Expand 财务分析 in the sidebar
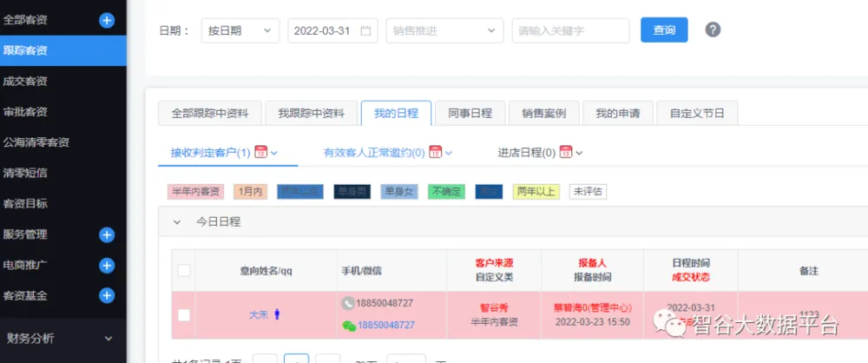This screenshot has width=868, height=363. point(108,339)
